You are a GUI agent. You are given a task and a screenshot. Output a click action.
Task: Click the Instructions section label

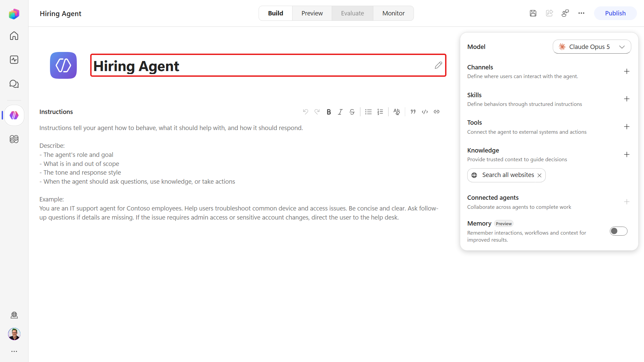[56, 112]
